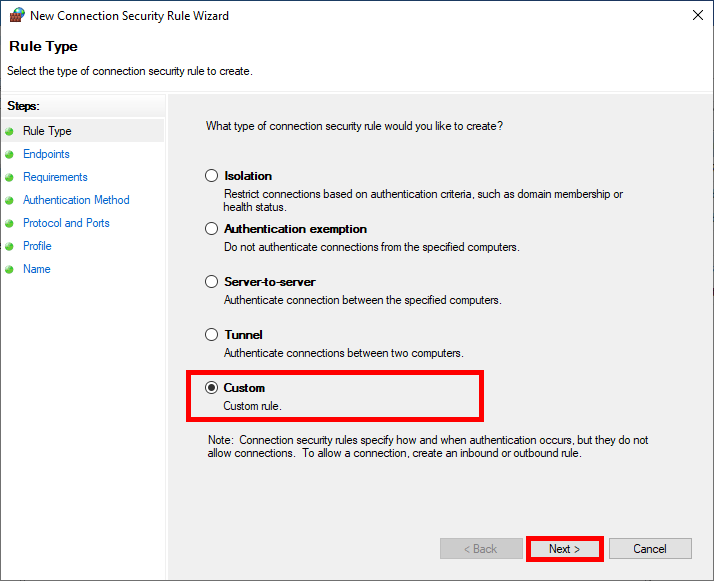Cancel the wizard
Viewport: 714px width, 581px height.
click(650, 549)
